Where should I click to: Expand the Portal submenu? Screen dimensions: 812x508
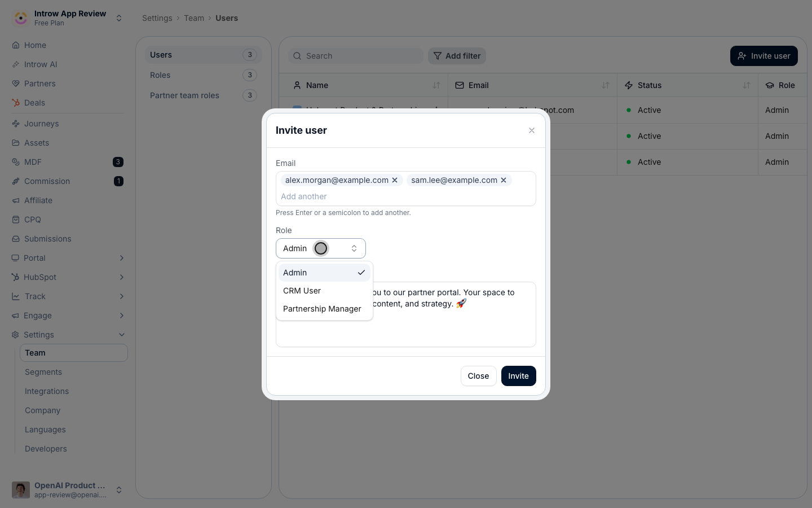122,258
